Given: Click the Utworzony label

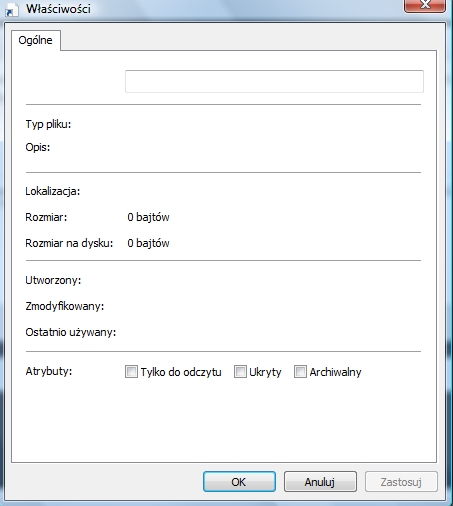Looking at the screenshot, I should [53, 280].
